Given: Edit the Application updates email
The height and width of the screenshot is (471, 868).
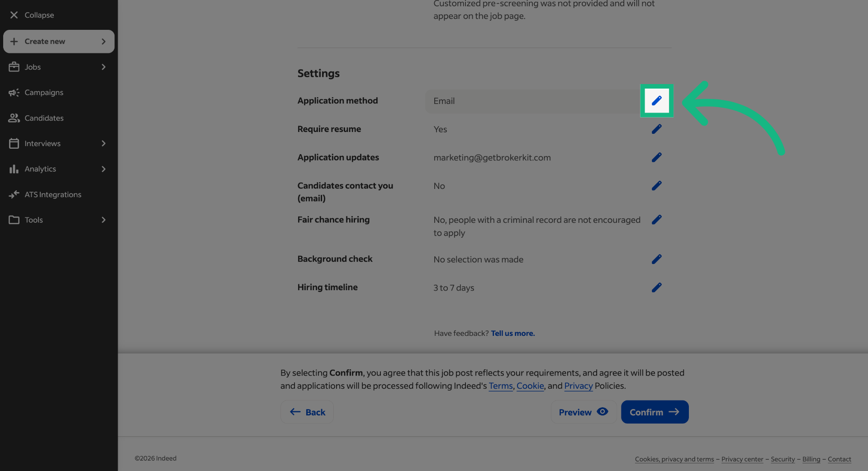Looking at the screenshot, I should 656,157.
